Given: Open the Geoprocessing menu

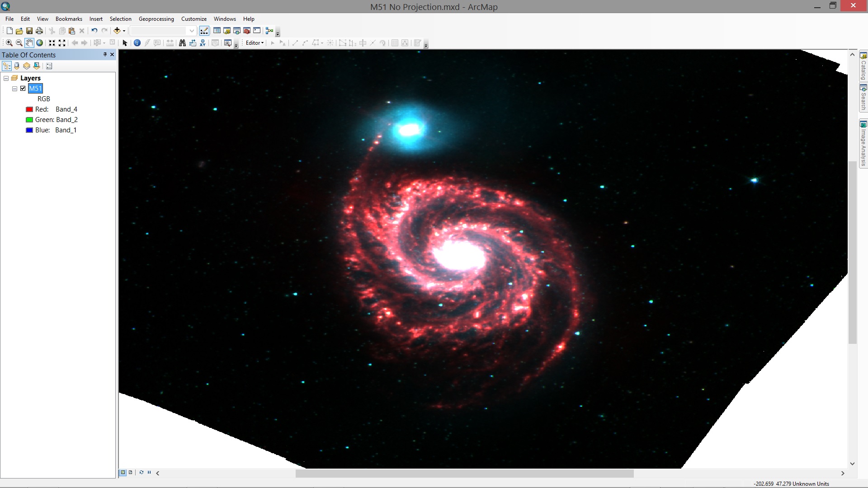Looking at the screenshot, I should [x=156, y=19].
